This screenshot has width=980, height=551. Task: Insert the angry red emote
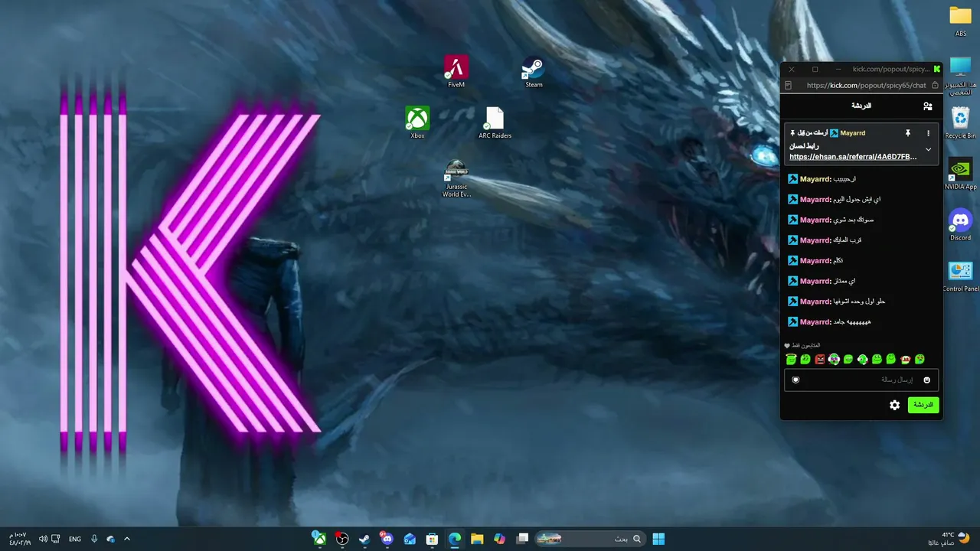(x=820, y=359)
